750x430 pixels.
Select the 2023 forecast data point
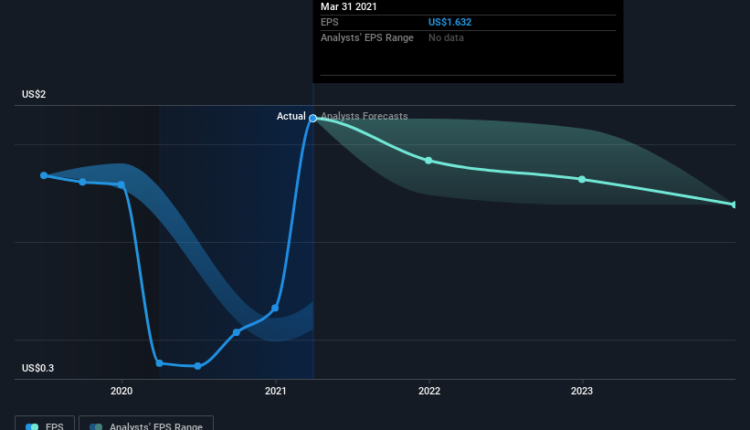(583, 179)
